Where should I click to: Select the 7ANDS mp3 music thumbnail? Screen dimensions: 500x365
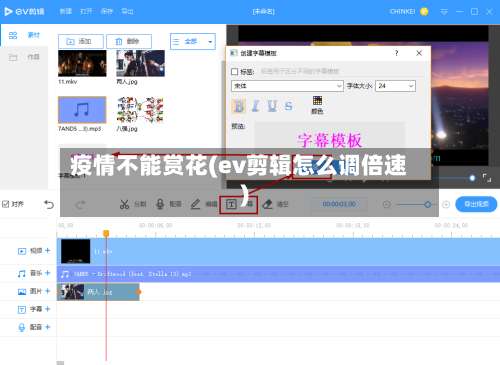tap(82, 110)
